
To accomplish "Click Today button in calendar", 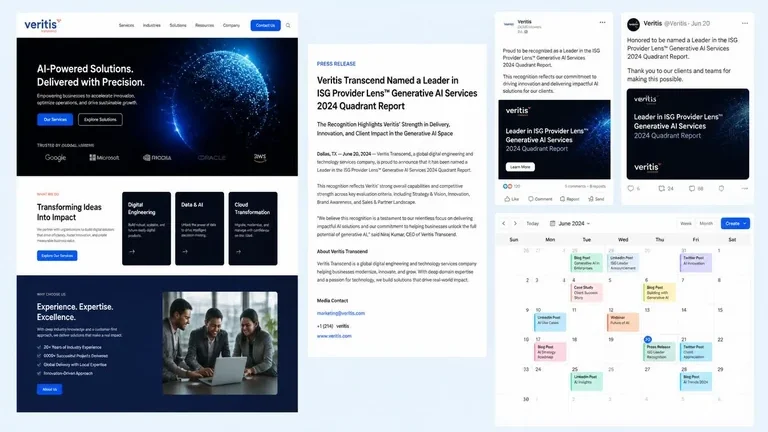I will 532,223.
